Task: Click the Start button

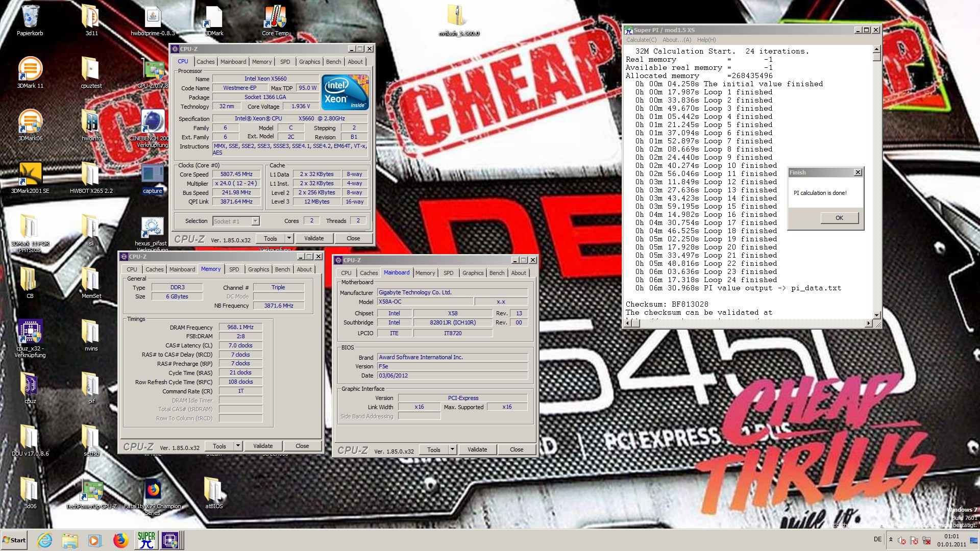Action: (14, 540)
